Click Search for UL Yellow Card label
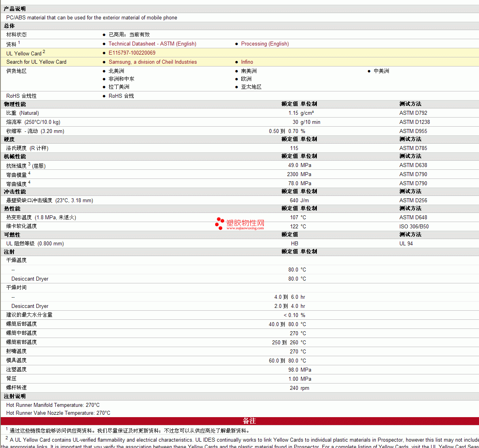 [x=36, y=62]
